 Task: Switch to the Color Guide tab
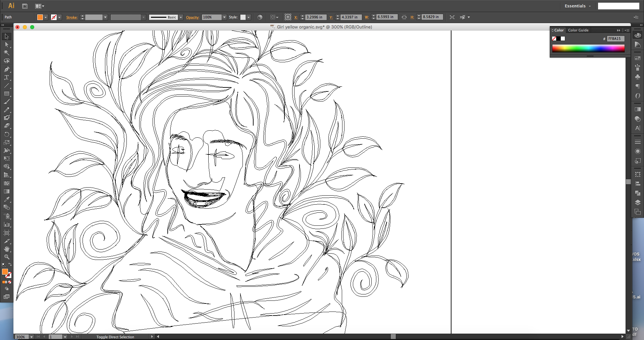click(578, 30)
